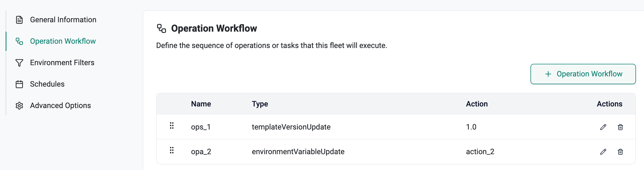Edit the ops_1 workflow with the pencil icon
This screenshot has height=170, width=644.
603,127
